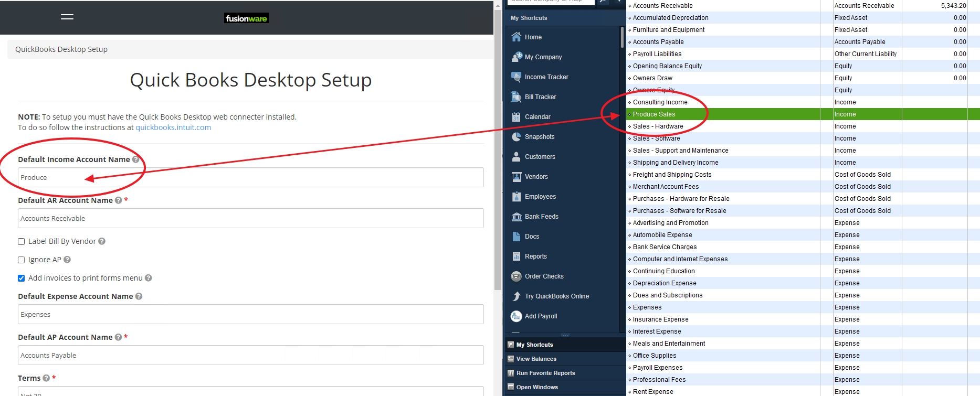Follow the quickbooks.intuit.com link

pos(173,127)
